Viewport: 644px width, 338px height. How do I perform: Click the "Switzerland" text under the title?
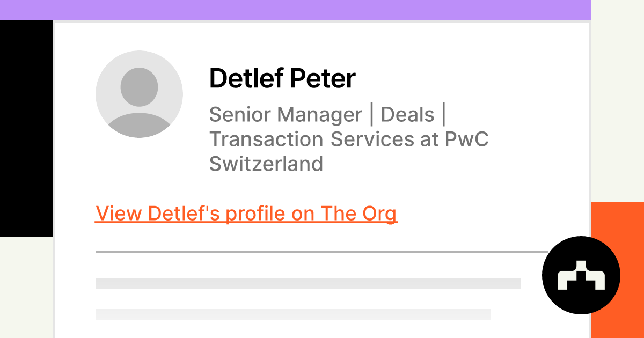266,163
